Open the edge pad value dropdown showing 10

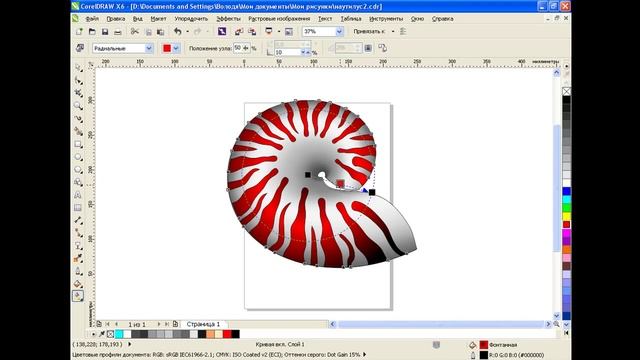pyautogui.click(x=303, y=52)
